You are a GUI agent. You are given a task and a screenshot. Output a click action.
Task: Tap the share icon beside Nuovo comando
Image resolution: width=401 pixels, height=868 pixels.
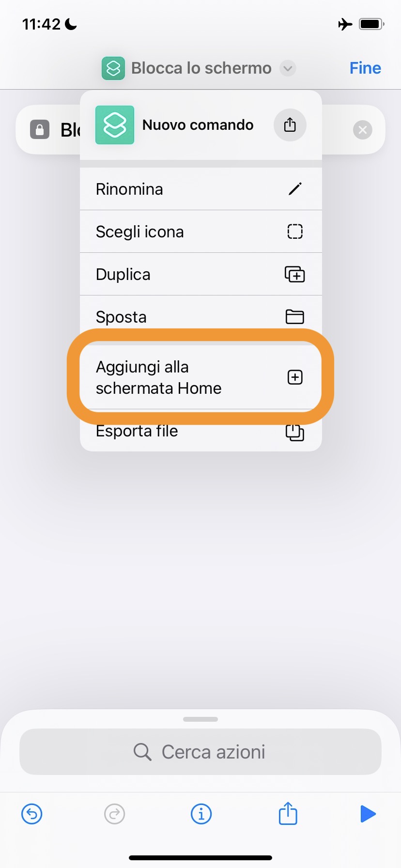[290, 125]
